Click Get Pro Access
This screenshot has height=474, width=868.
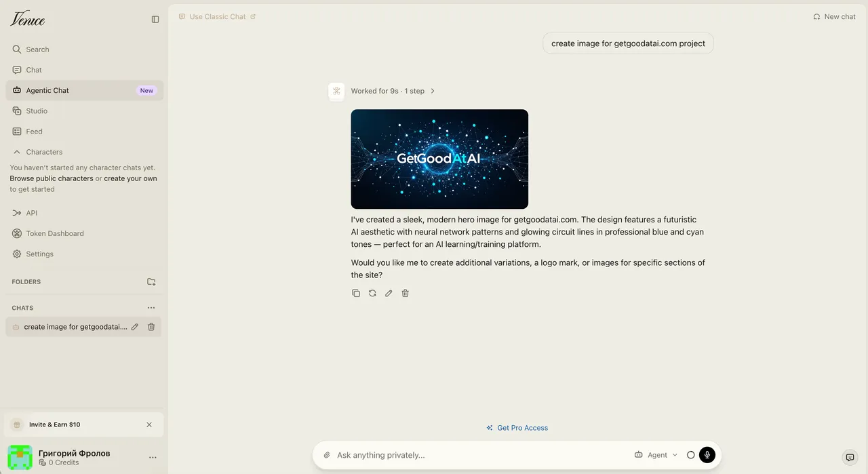tap(517, 428)
